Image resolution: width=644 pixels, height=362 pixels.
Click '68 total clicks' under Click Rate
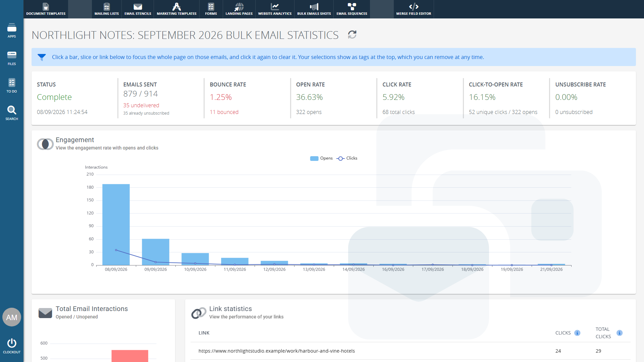point(398,112)
